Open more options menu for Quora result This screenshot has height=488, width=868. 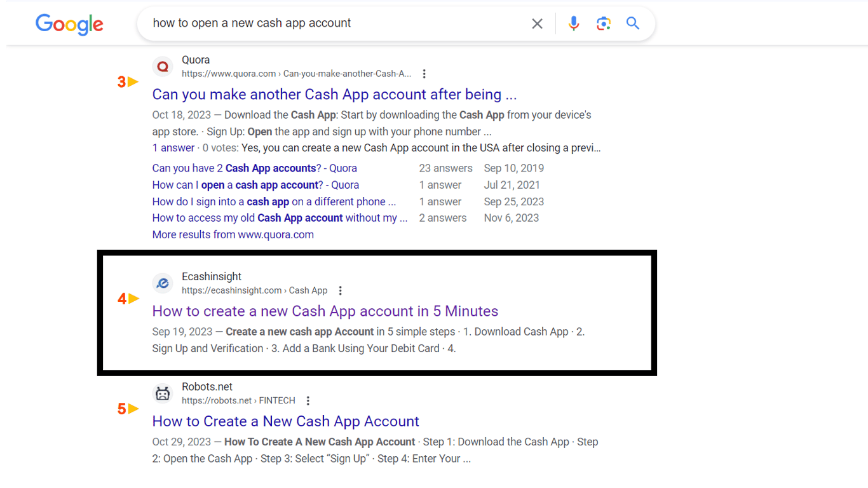point(424,74)
